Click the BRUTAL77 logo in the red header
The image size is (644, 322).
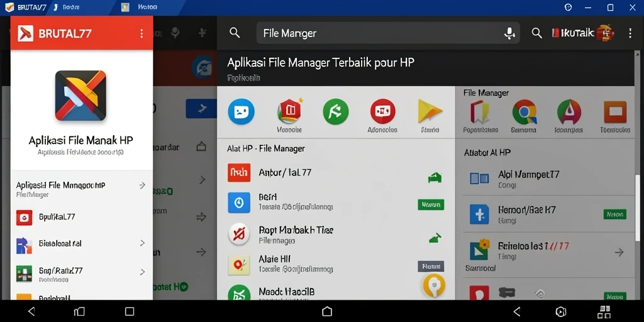(x=25, y=33)
